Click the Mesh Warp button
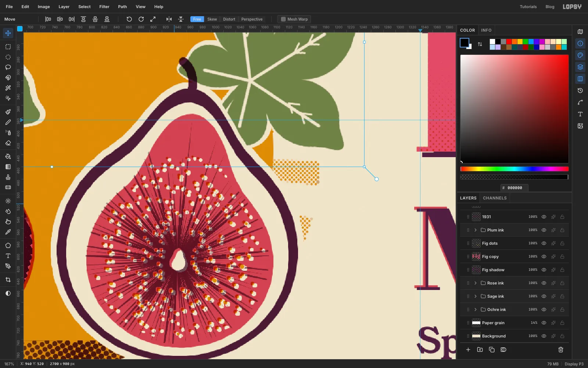 tap(294, 19)
